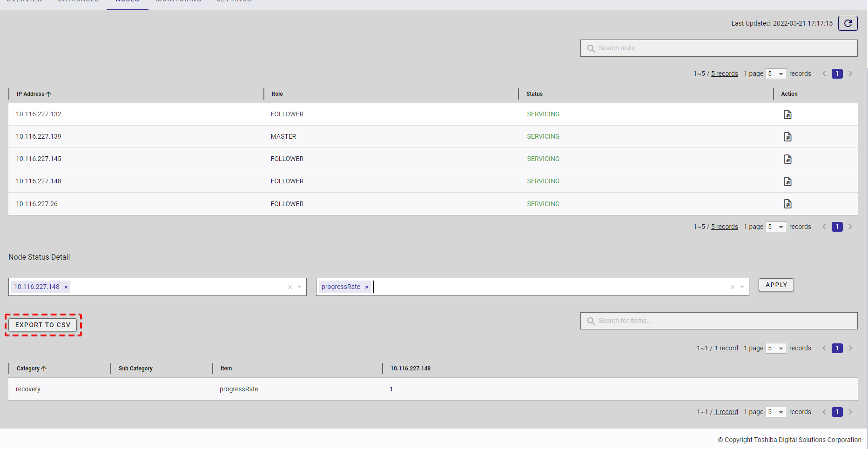Viewport: 868px width, 449px height.
Task: Open log file icon for node 10.116.227.132
Action: [787, 114]
